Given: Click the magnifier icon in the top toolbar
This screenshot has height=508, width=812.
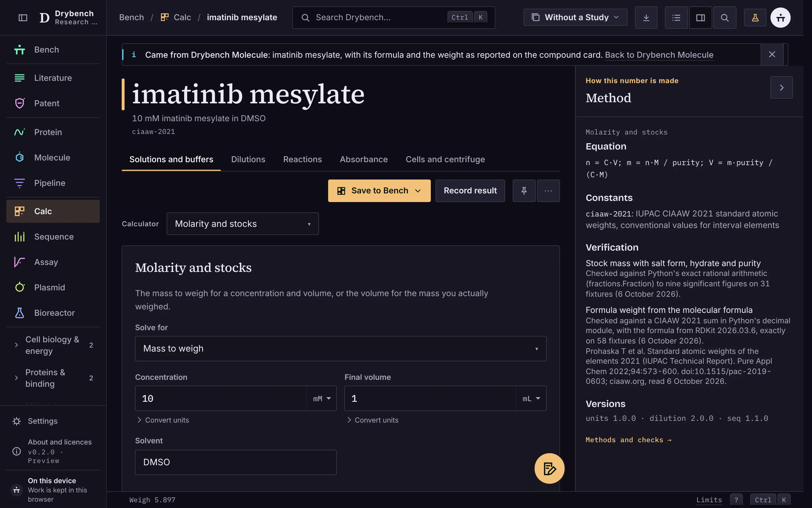Looking at the screenshot, I should 724,18.
